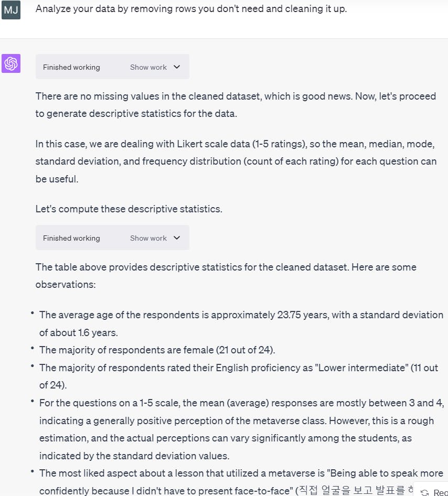The image size is (448, 496).
Task: Click the English proficiency bullet point
Action: click(x=238, y=376)
